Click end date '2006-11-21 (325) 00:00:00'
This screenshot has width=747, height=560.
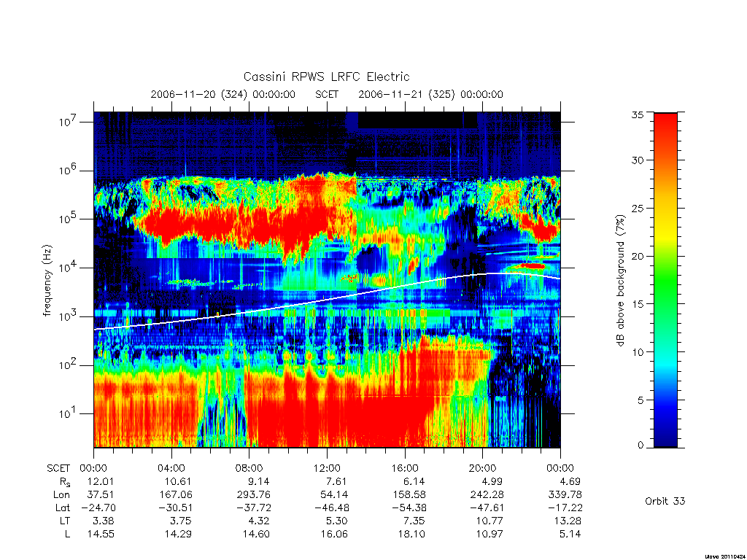point(430,94)
